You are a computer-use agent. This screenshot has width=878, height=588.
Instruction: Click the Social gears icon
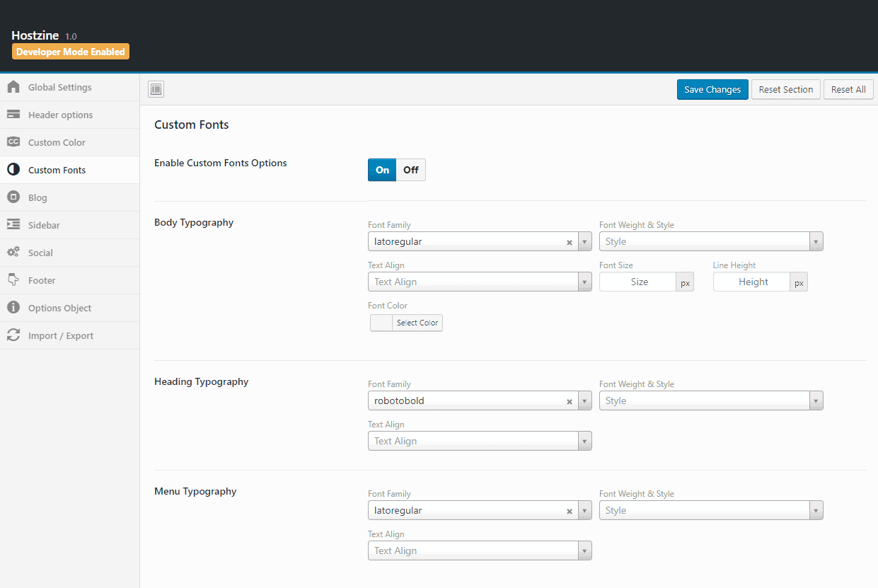coord(13,253)
